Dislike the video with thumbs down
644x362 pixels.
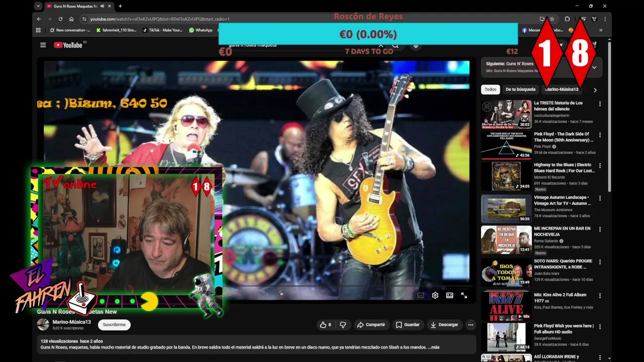(x=343, y=325)
